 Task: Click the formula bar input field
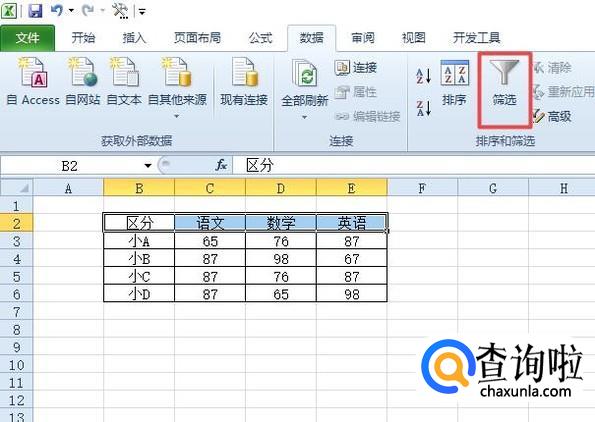click(414, 165)
